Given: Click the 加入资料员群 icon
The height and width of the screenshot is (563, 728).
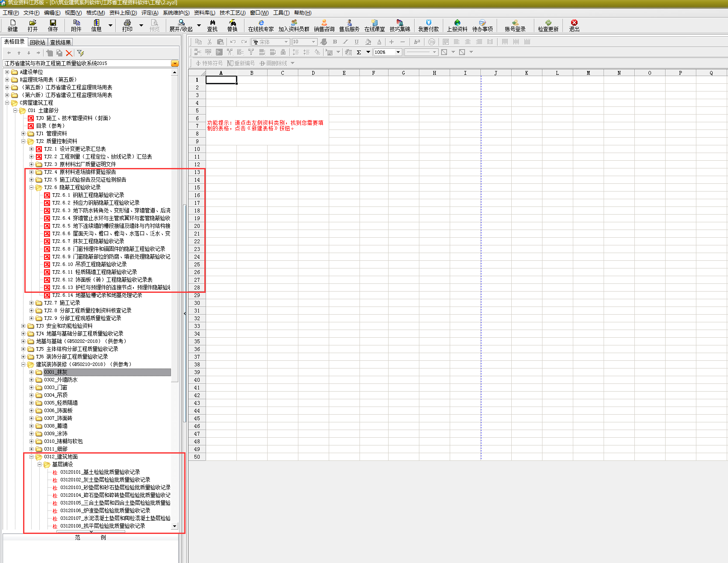Looking at the screenshot, I should click(x=294, y=25).
